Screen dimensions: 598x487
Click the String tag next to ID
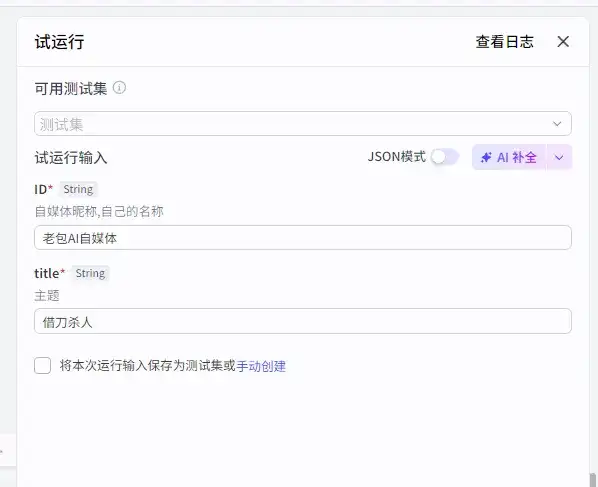(78, 189)
